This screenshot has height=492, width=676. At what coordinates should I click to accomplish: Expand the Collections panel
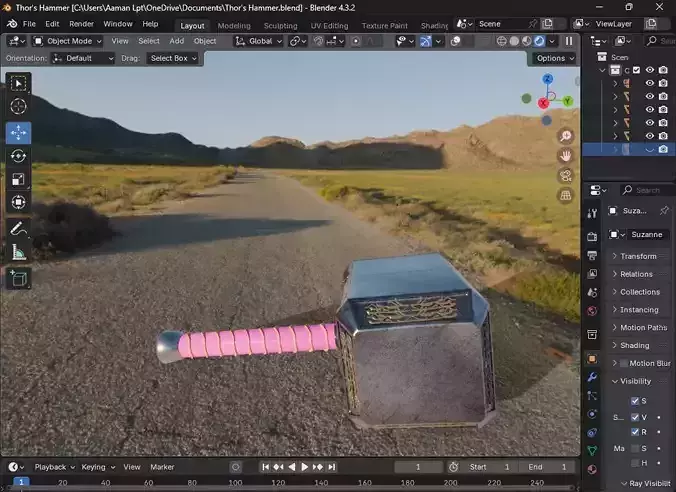click(640, 292)
